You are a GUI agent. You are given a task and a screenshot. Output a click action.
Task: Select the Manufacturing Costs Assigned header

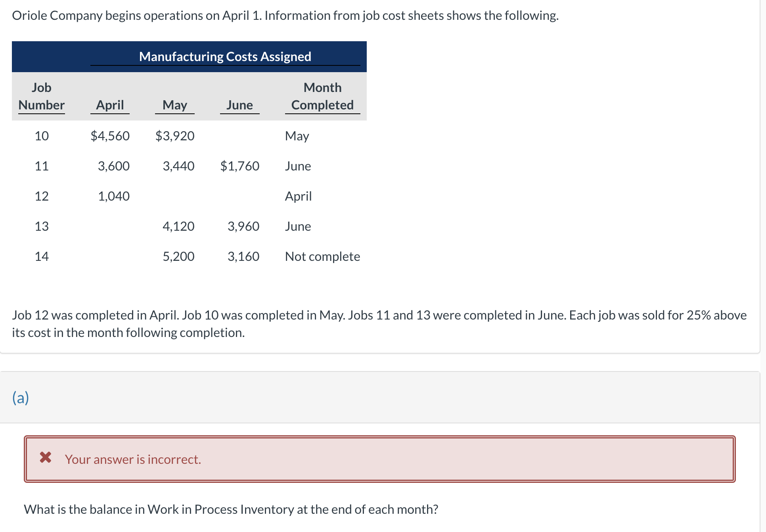[x=225, y=56]
